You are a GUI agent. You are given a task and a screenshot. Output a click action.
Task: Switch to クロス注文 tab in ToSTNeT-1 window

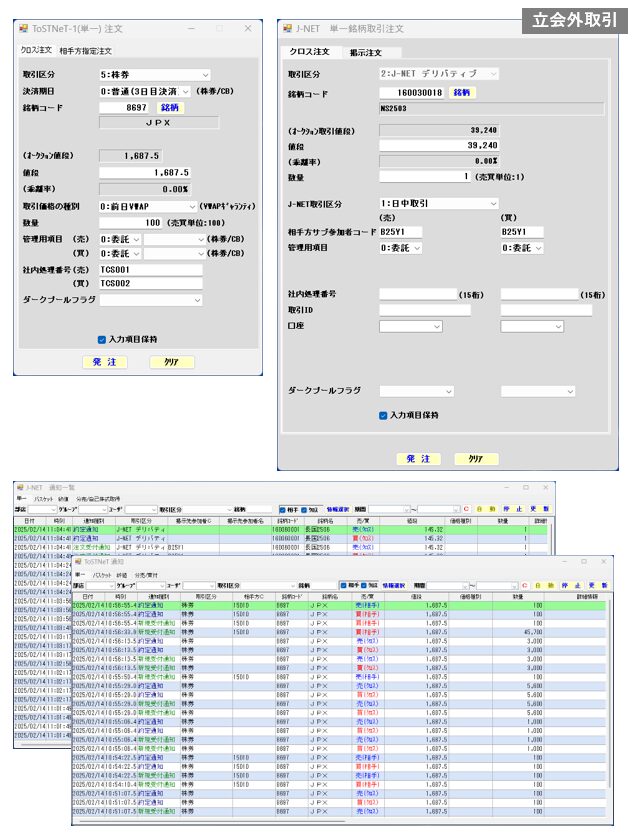36,50
